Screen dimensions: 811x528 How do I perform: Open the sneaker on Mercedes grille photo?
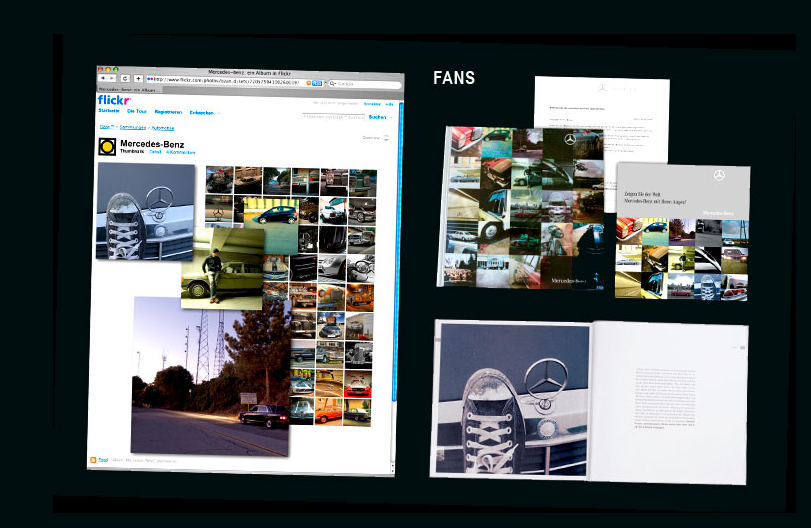[145, 211]
